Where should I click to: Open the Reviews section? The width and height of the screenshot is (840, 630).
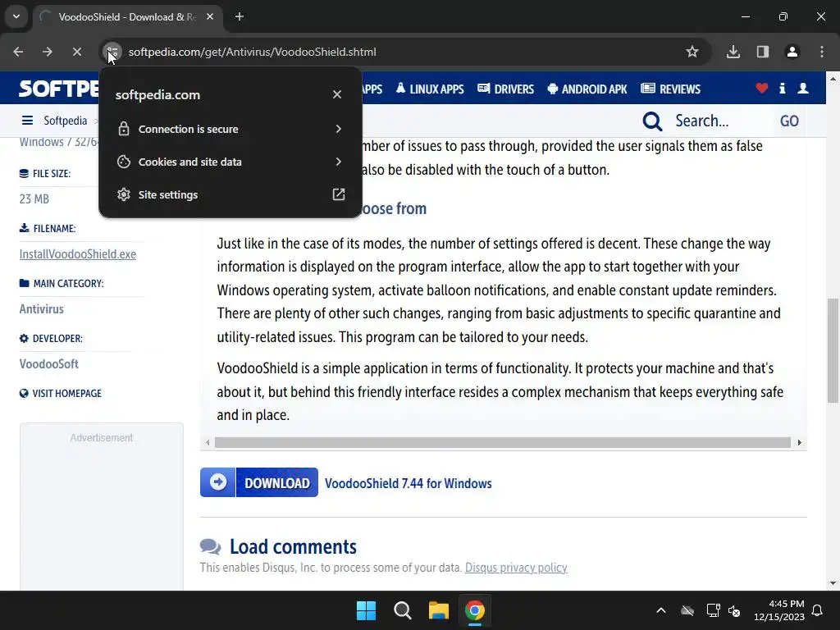coord(671,89)
